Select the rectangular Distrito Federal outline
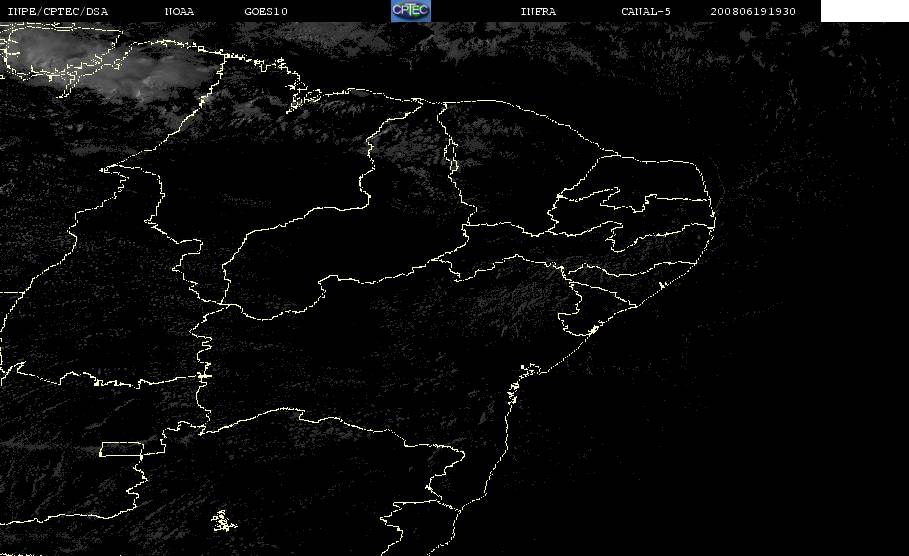909x556 pixels. (x=122, y=449)
